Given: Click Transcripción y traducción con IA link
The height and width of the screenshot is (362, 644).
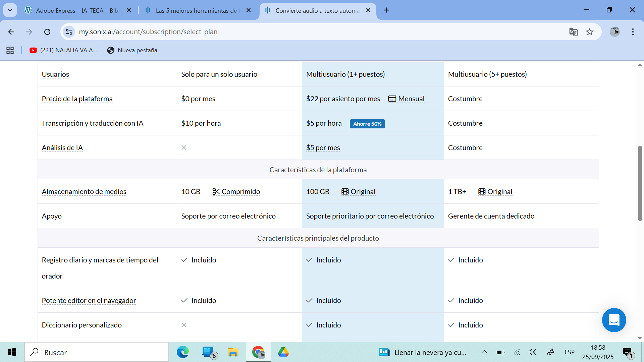Looking at the screenshot, I should [93, 123].
